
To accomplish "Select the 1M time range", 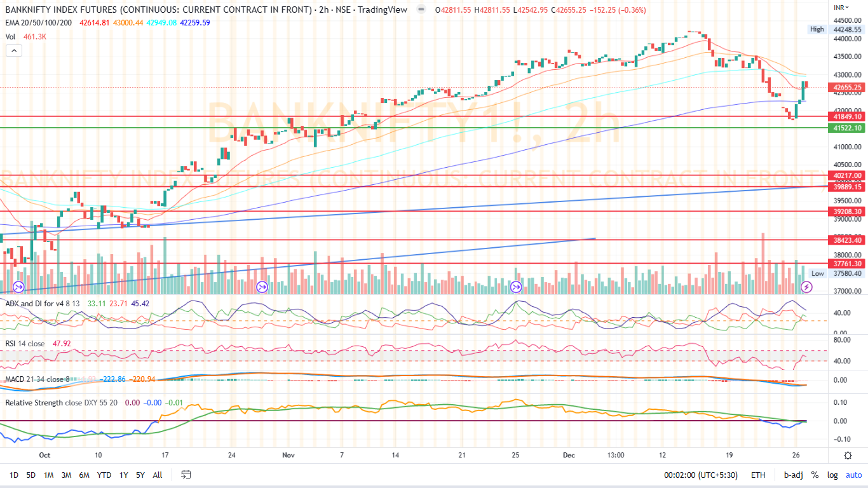I will point(48,475).
